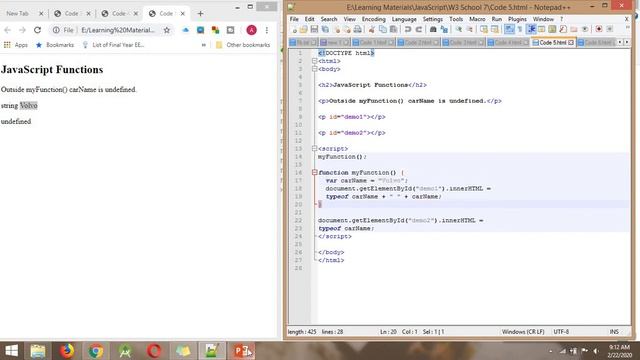This screenshot has height=360, width=640.
Task: Open the Bookmarks folder in bookmarks bar
Action: click(x=55, y=45)
